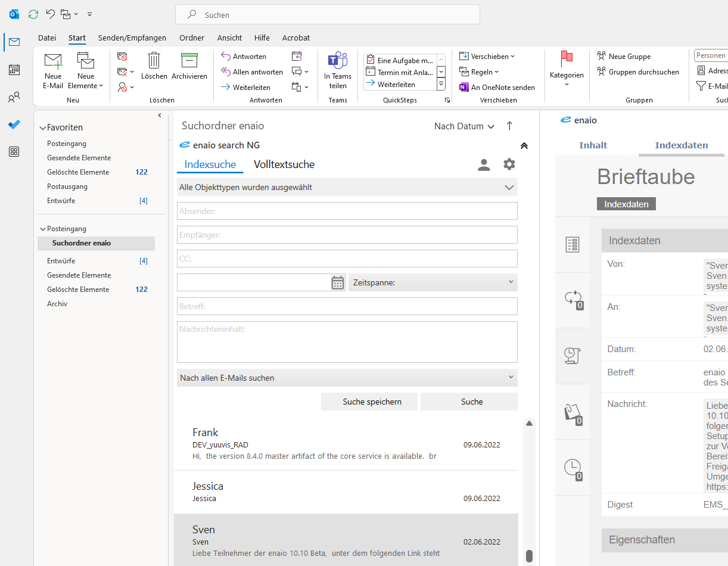The width and height of the screenshot is (728, 566).
Task: Collapse the enaio search NG panel
Action: pyautogui.click(x=524, y=145)
